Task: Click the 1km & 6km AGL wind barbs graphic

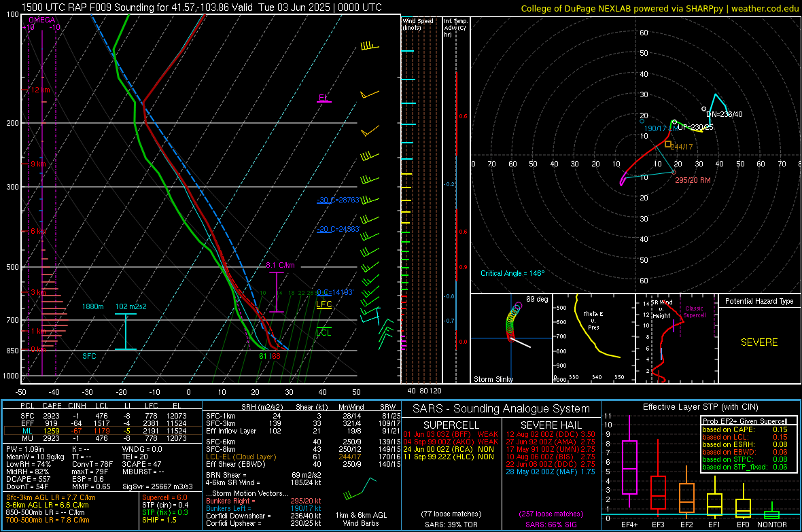Action: click(x=360, y=489)
